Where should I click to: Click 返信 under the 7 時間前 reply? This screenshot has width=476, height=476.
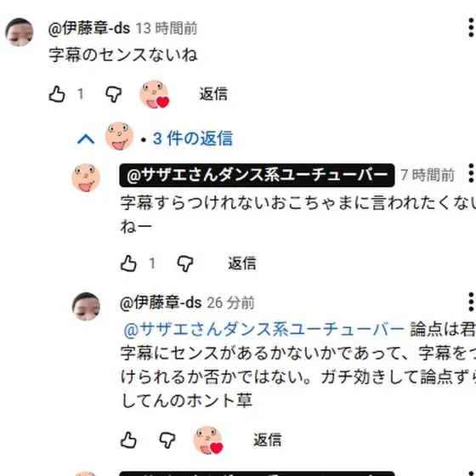point(242,263)
